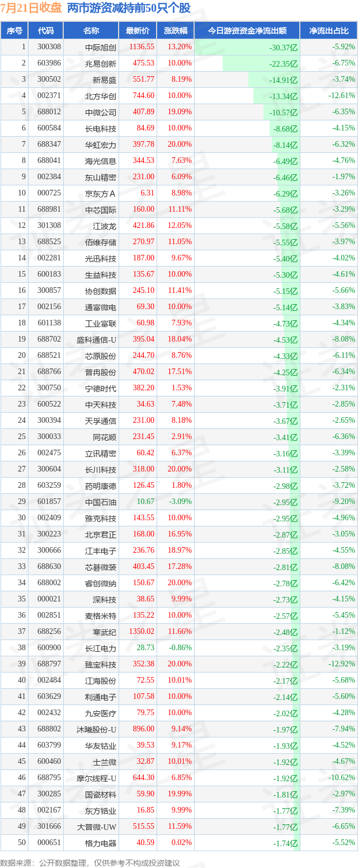
Task: Open stock 中际旭创 in row 1
Action: (x=101, y=48)
